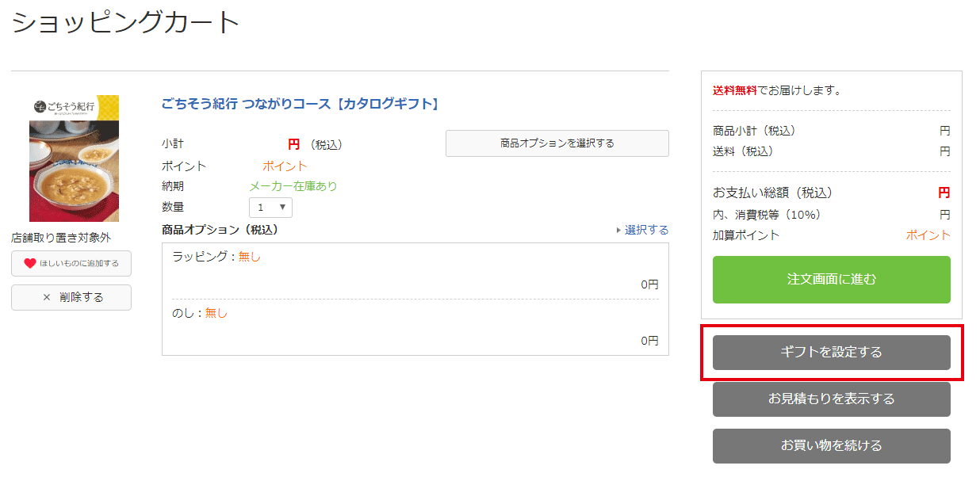Click the heart icon to add to wishlist
The width and height of the screenshot is (980, 477).
(30, 264)
